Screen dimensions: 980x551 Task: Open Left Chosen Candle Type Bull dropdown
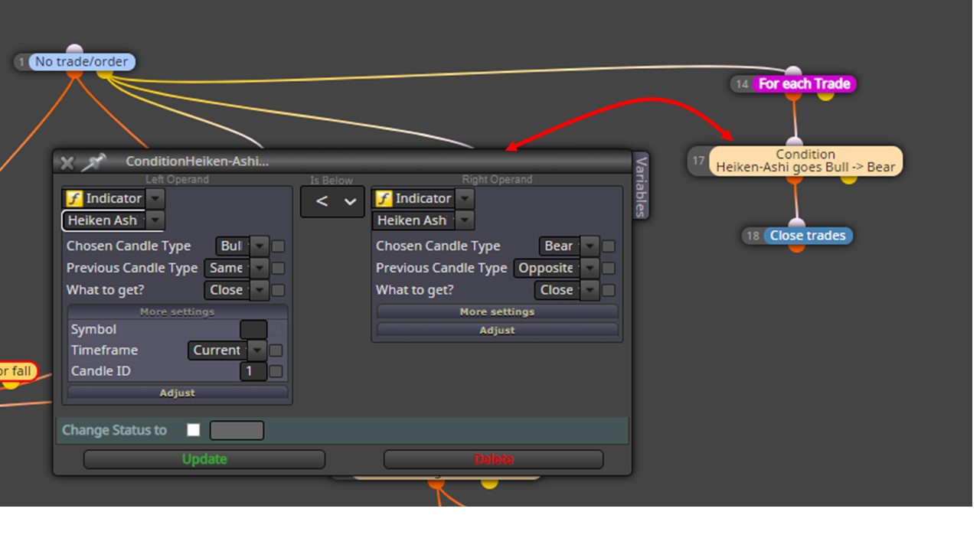(260, 246)
